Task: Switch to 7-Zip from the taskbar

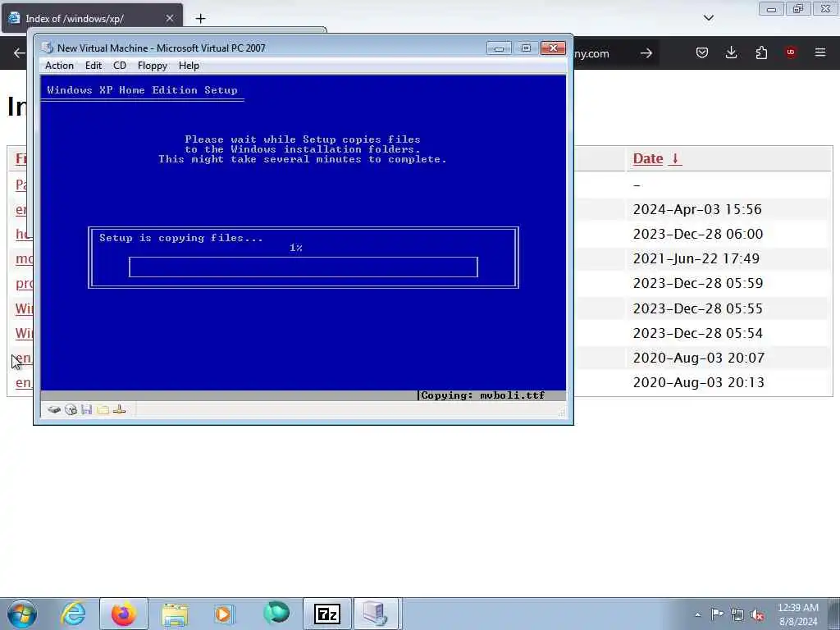Action: tap(327, 614)
